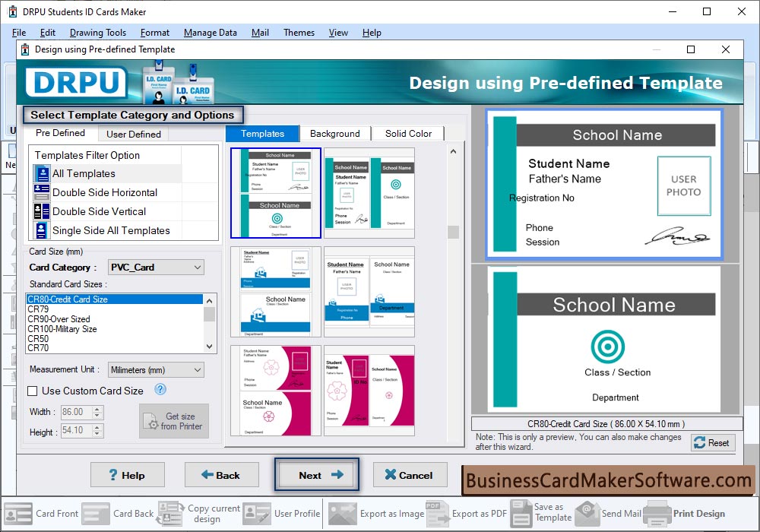Click the Help button
The height and width of the screenshot is (532, 760).
click(128, 475)
